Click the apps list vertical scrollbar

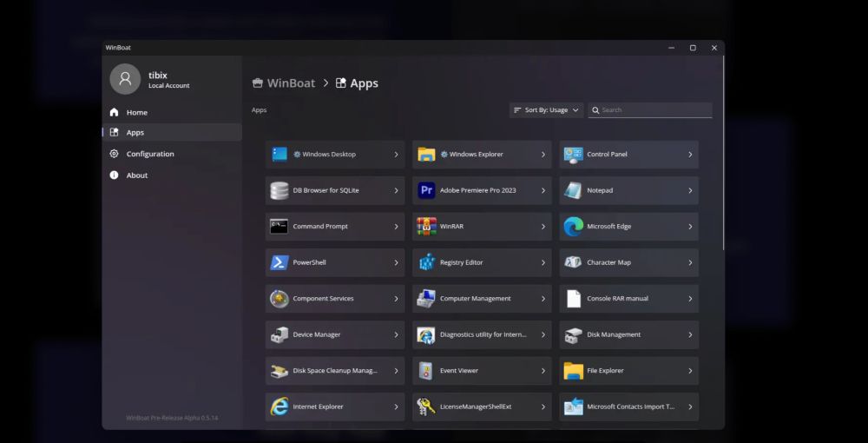[723, 153]
